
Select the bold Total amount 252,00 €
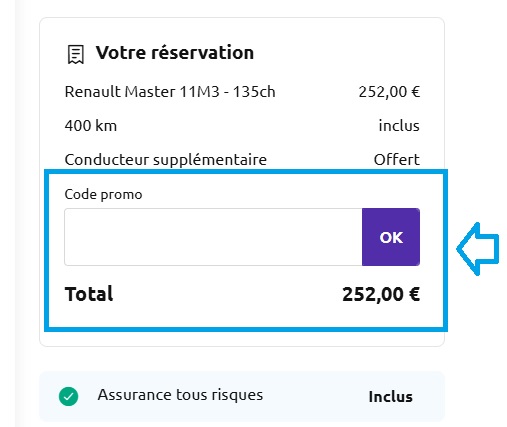point(381,294)
